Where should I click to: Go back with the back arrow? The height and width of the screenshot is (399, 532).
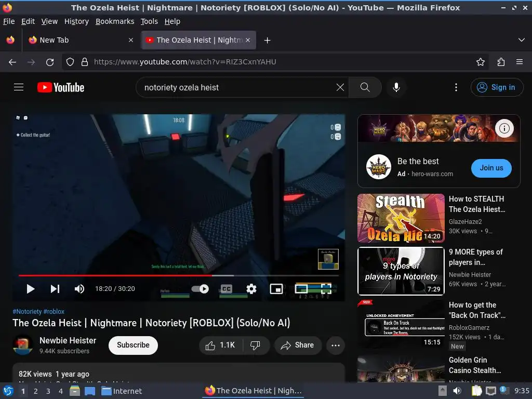tap(12, 62)
